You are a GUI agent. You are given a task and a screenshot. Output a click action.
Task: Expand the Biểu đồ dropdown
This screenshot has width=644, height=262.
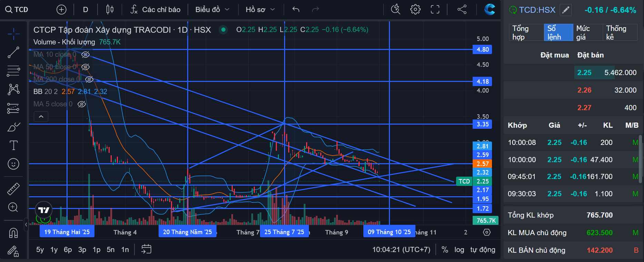(212, 10)
